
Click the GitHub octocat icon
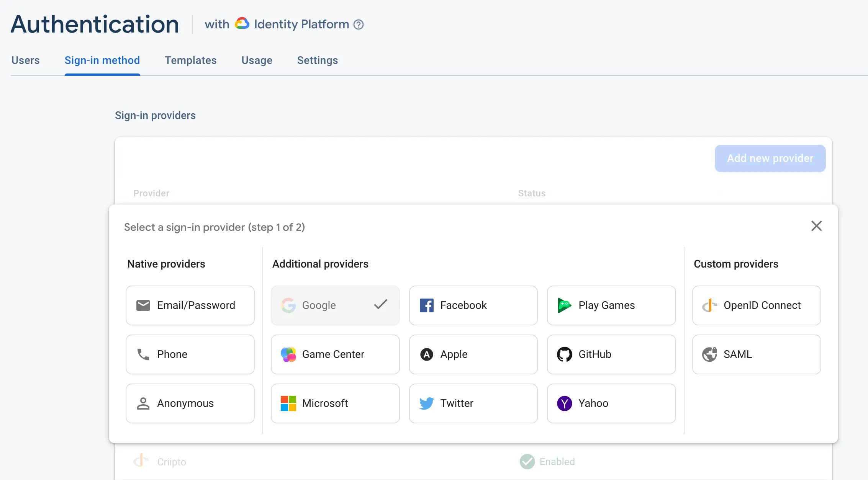(565, 354)
